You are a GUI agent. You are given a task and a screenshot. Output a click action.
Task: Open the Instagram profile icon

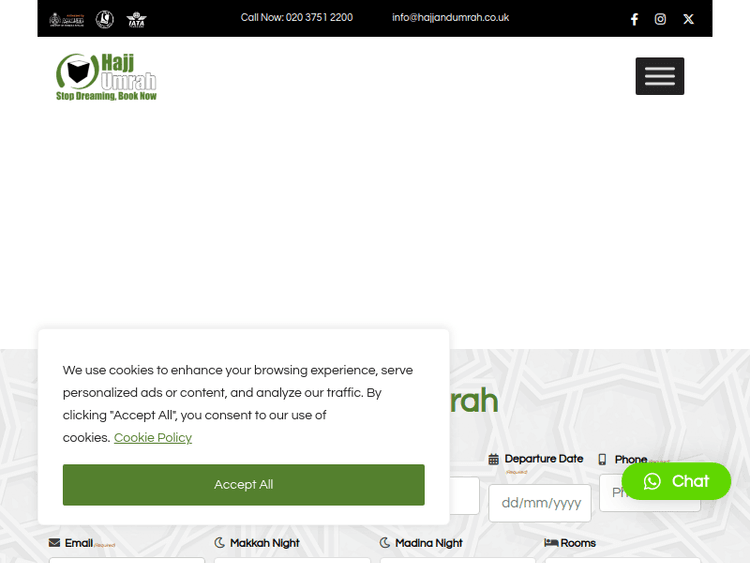tap(660, 19)
